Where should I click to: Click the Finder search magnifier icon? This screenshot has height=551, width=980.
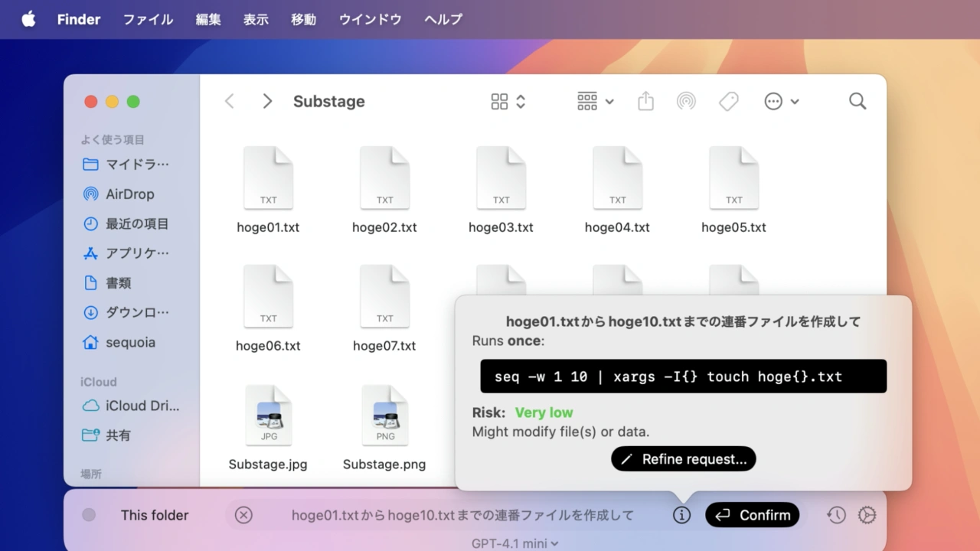857,101
